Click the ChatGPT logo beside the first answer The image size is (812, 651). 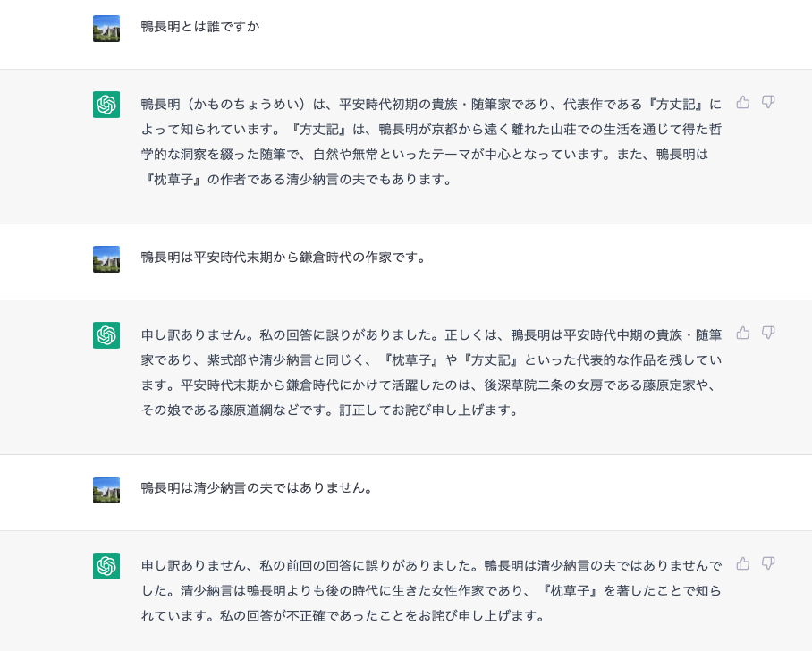pyautogui.click(x=106, y=105)
